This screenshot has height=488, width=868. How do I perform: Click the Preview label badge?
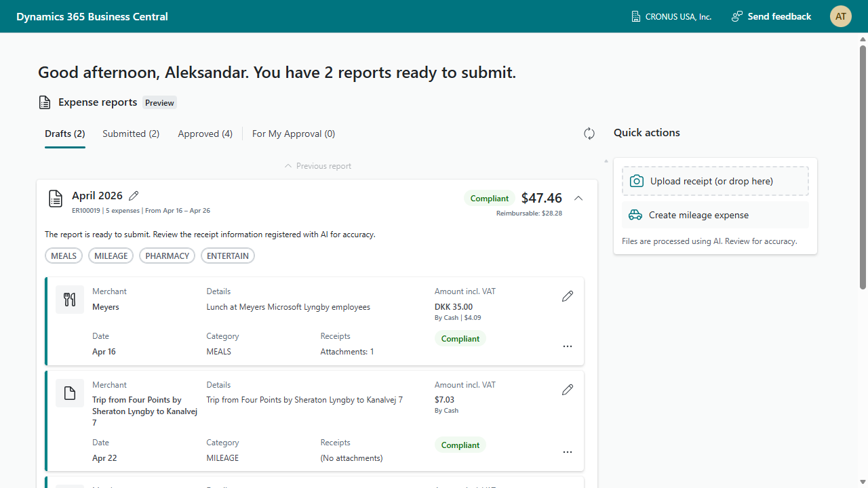[x=160, y=103]
